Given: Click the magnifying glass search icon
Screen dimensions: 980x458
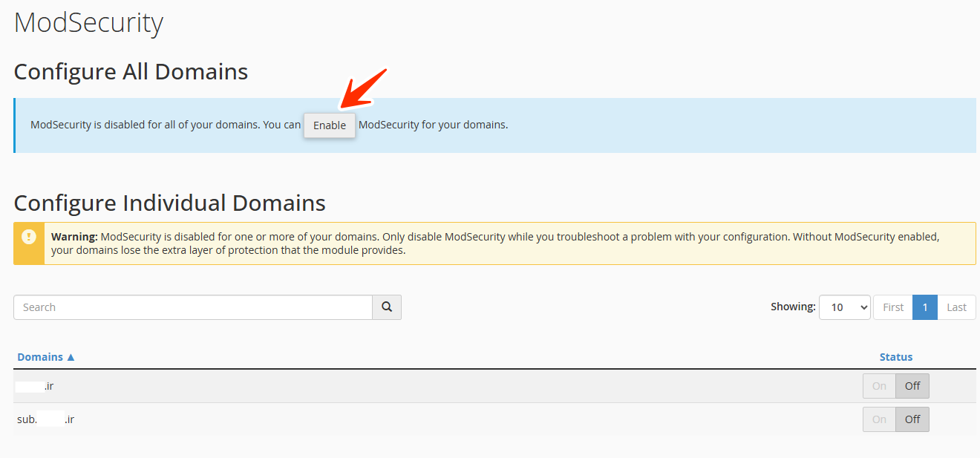Looking at the screenshot, I should pos(387,307).
